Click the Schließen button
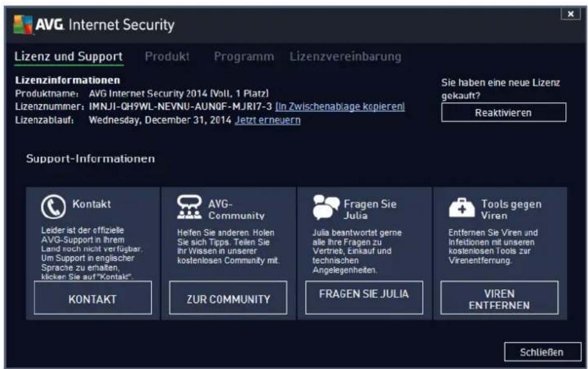588x369 pixels. pos(542,352)
